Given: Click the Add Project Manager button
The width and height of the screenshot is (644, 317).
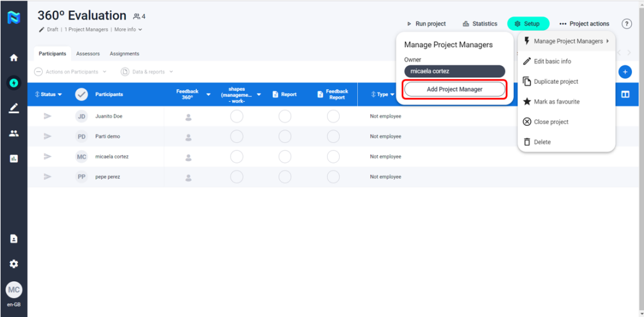Looking at the screenshot, I should (454, 89).
